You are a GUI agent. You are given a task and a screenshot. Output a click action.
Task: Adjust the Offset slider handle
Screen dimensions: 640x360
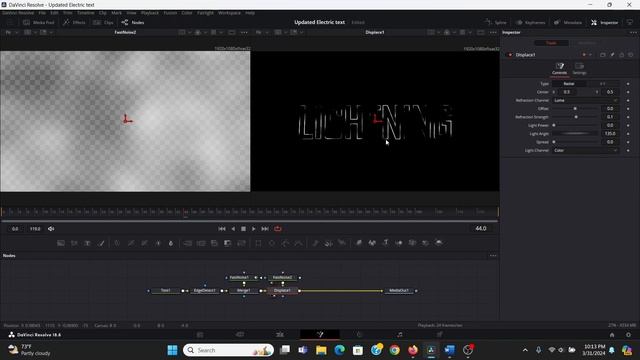point(576,109)
